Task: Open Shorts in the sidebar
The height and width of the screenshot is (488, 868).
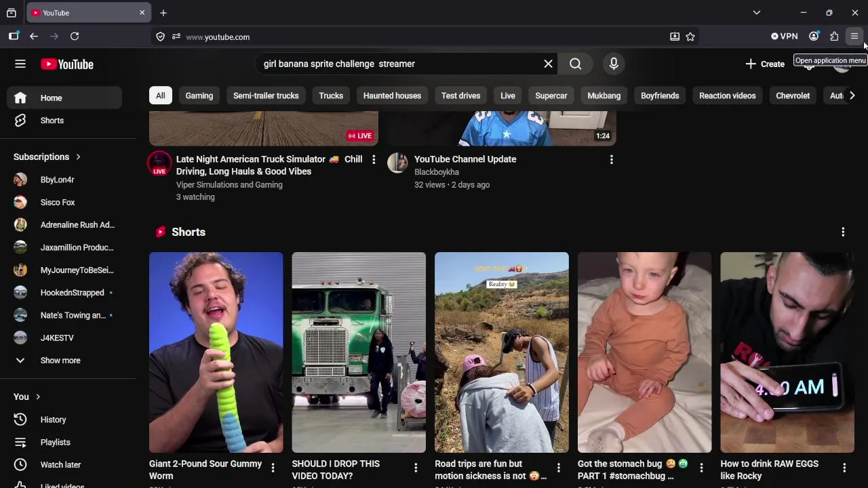Action: pos(64,121)
